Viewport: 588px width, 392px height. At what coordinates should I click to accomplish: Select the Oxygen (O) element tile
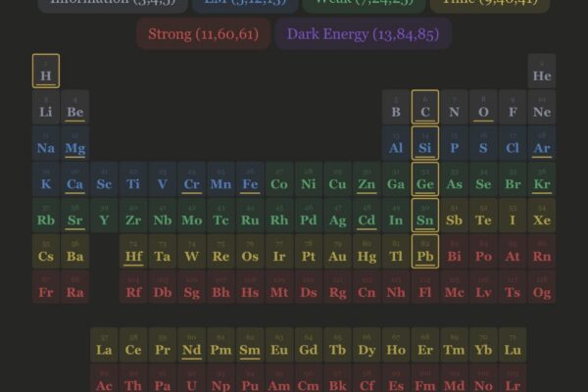coord(483,108)
